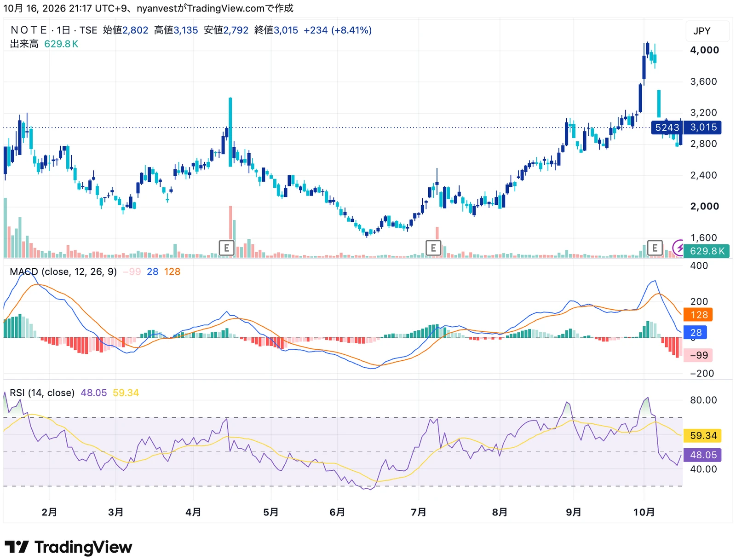Click the purple lightning bolt event icon
This screenshot has width=736, height=560.
pos(679,248)
